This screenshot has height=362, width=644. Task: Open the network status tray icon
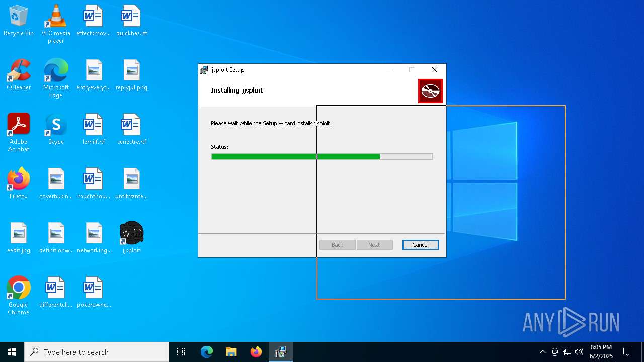tap(567, 352)
